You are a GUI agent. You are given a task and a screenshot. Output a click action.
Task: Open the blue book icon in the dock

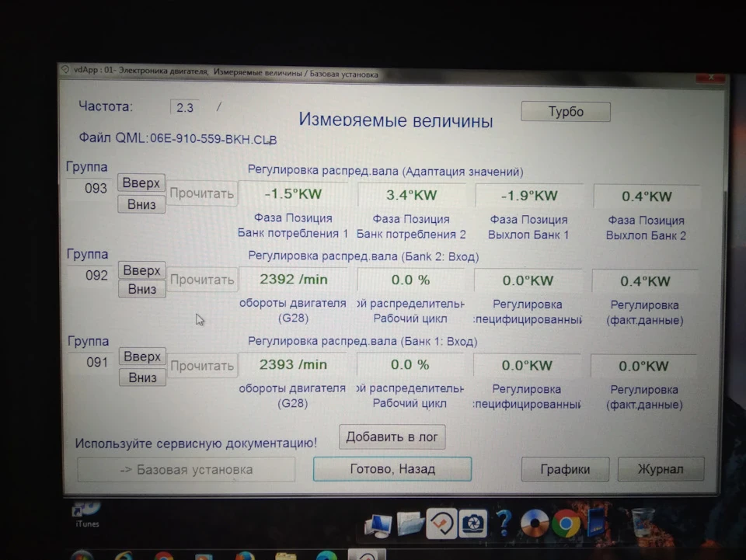click(597, 522)
